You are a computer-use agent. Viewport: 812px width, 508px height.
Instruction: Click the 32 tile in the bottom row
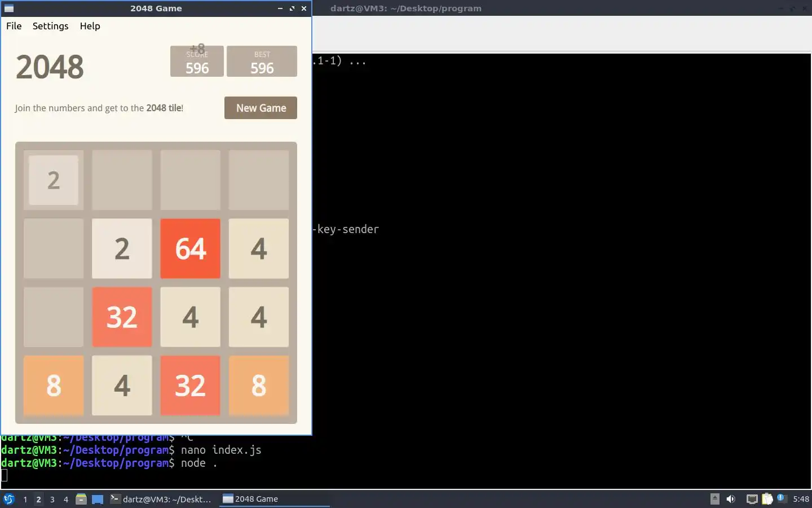pyautogui.click(x=190, y=386)
